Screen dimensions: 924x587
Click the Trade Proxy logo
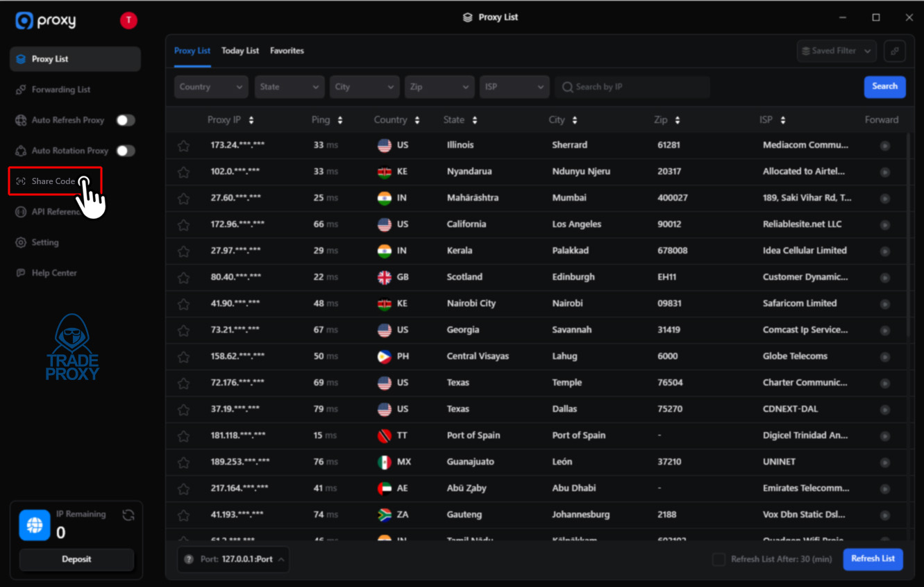[x=73, y=346]
